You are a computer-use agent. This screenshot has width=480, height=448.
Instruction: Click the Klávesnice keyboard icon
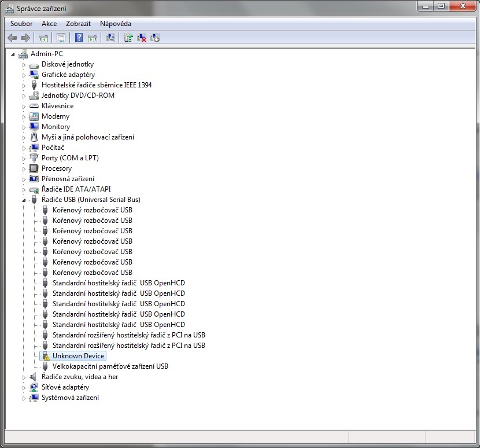[x=34, y=106]
